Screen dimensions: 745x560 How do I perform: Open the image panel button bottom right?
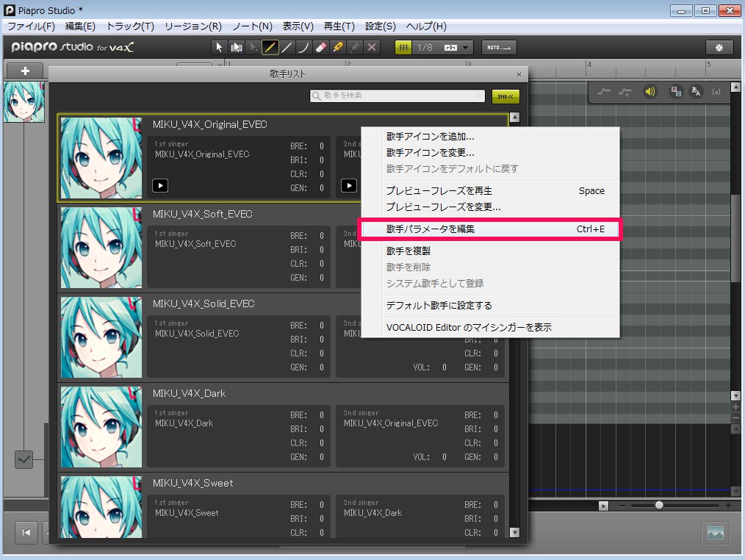[x=716, y=532]
